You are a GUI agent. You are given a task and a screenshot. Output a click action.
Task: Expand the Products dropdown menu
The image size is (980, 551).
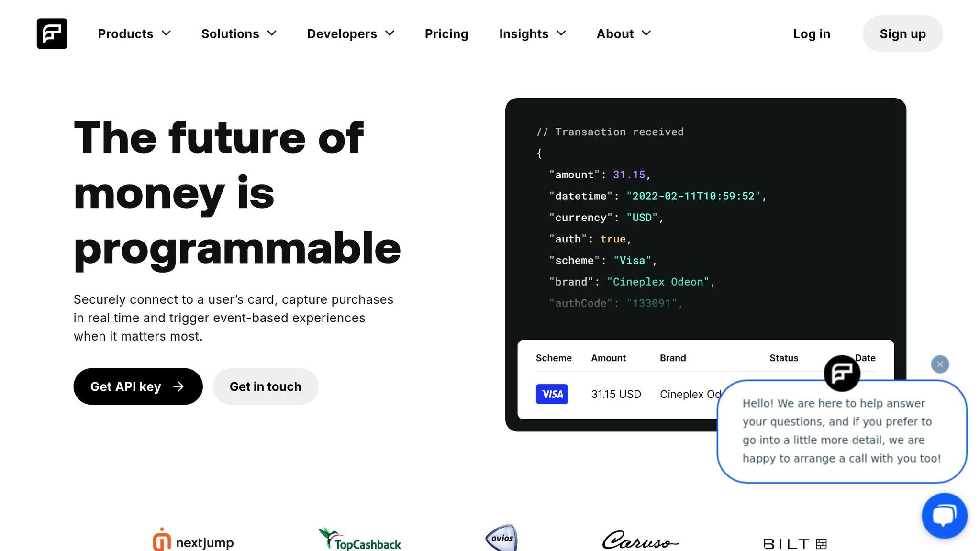[x=134, y=34]
